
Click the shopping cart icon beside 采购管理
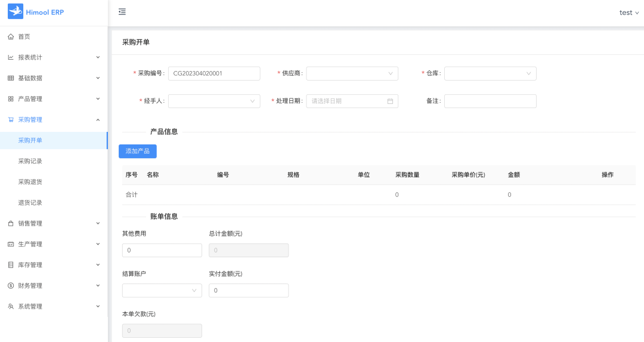click(x=11, y=120)
